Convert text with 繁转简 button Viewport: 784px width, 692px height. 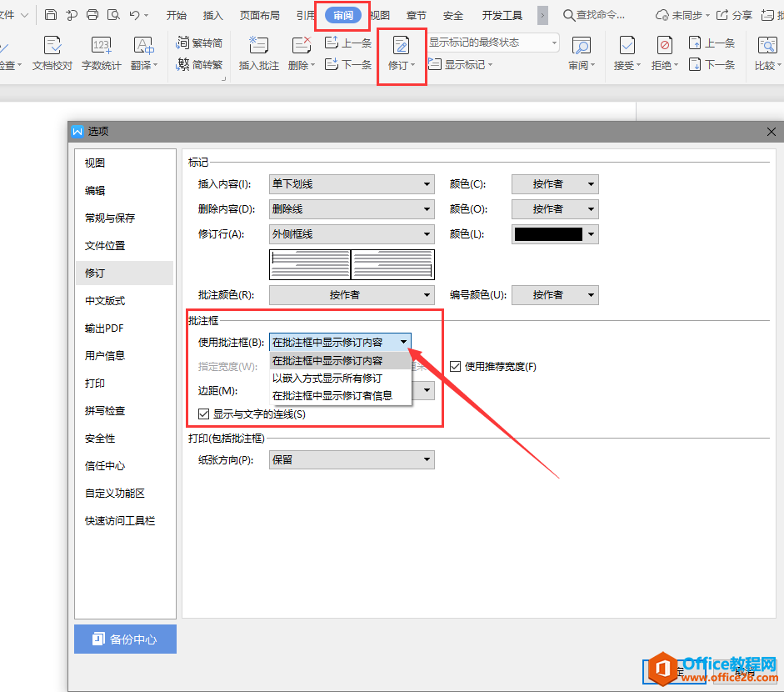[x=199, y=43]
